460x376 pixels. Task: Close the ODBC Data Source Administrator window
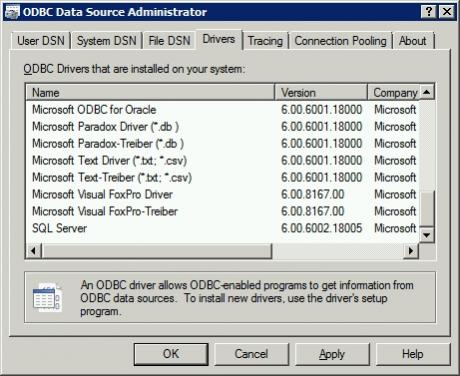click(447, 12)
